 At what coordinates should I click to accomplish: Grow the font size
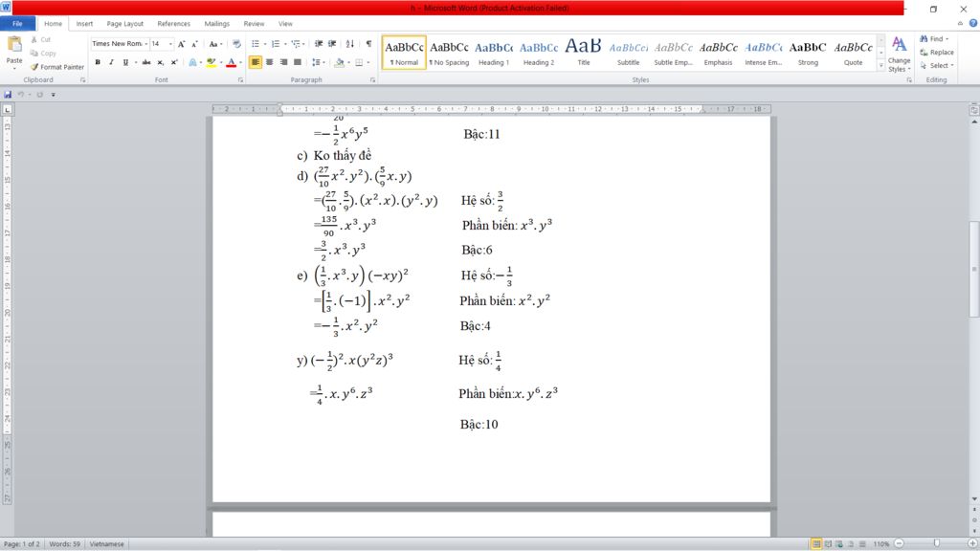click(181, 44)
